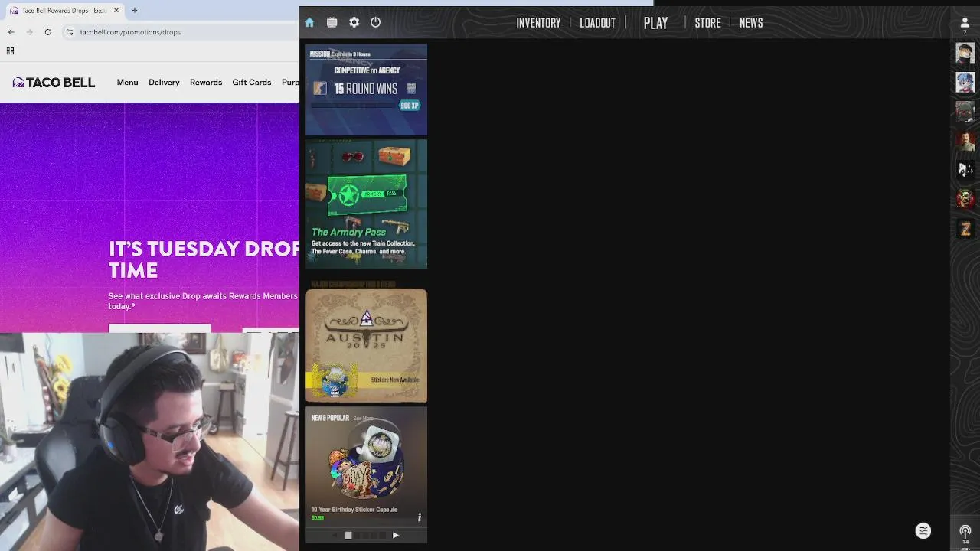Click the Austin 2025 sticker capsule image
980x551 pixels.
coord(335,380)
